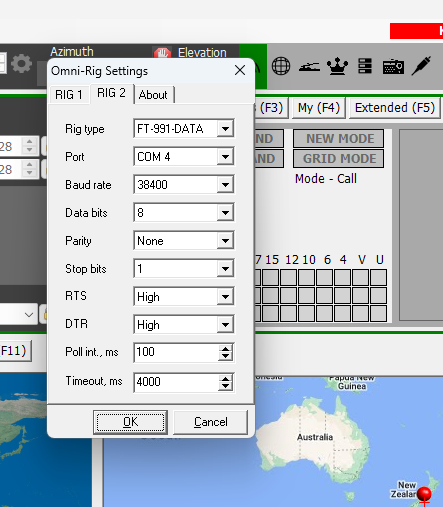Open the server stack database icon
This screenshot has height=507, width=443.
365,66
